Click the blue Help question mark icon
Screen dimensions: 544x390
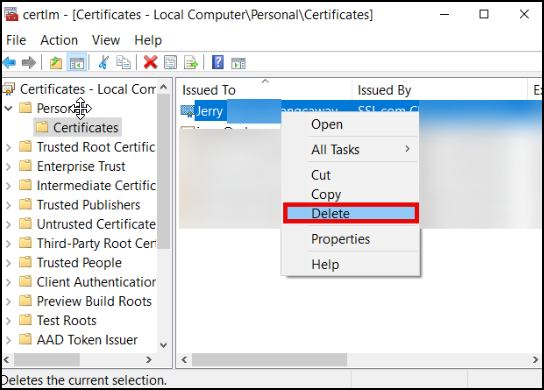click(218, 62)
